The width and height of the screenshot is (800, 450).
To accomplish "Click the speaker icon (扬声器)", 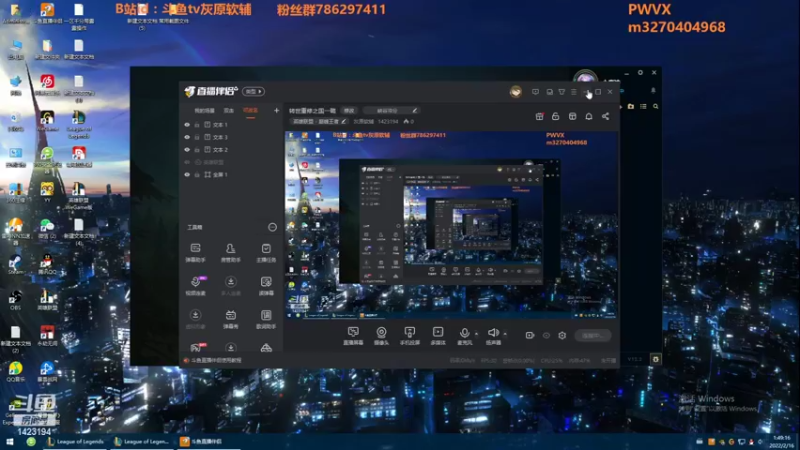I will [x=493, y=333].
